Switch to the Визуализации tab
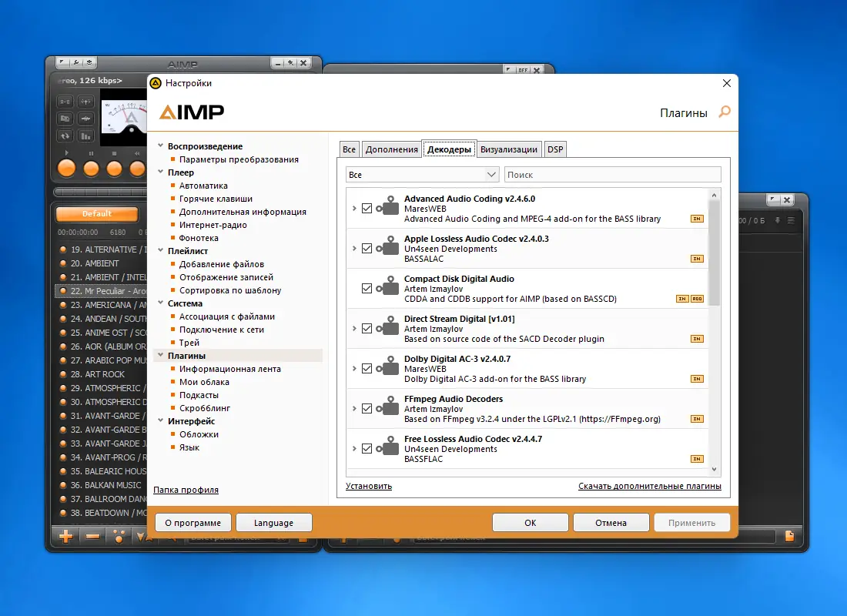Image resolution: width=847 pixels, height=616 pixels. [x=509, y=149]
